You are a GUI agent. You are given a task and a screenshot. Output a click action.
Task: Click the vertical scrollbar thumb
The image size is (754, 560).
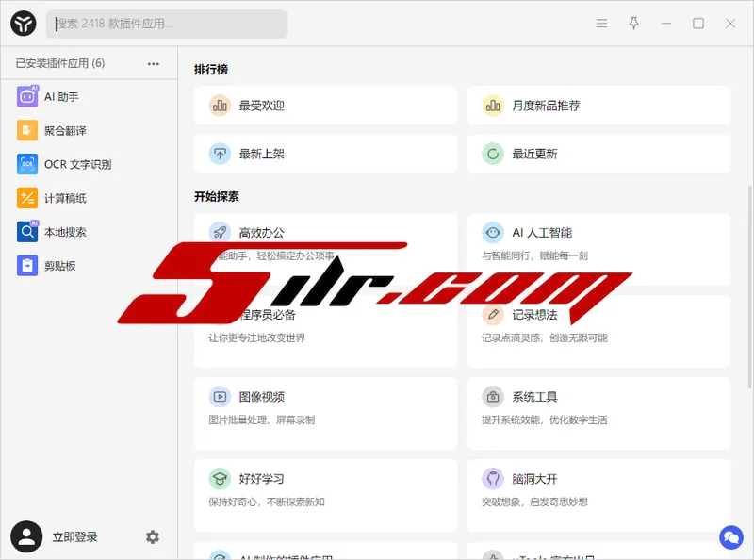click(749, 288)
